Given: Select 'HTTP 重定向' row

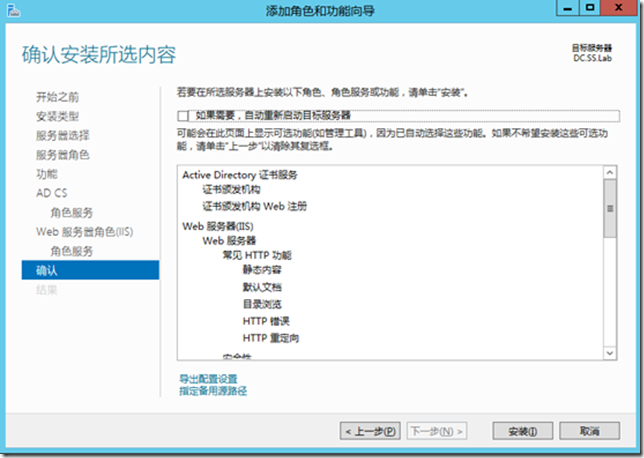Looking at the screenshot, I should coord(271,338).
